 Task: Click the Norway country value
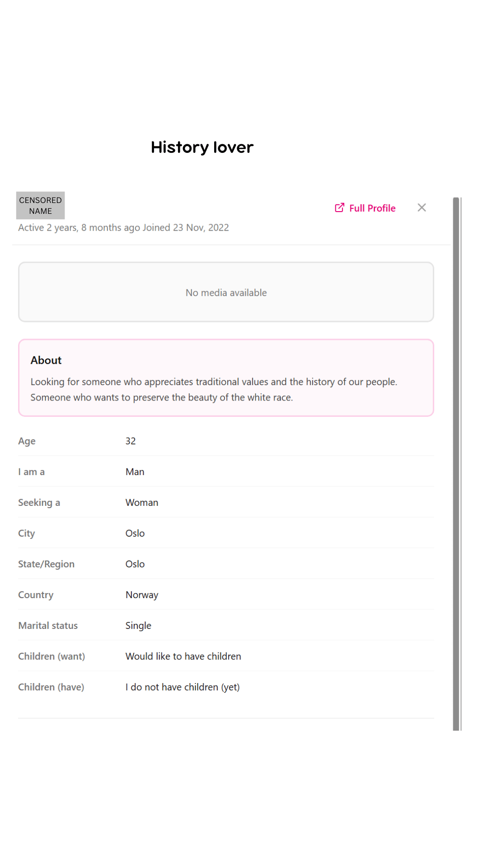coord(141,594)
